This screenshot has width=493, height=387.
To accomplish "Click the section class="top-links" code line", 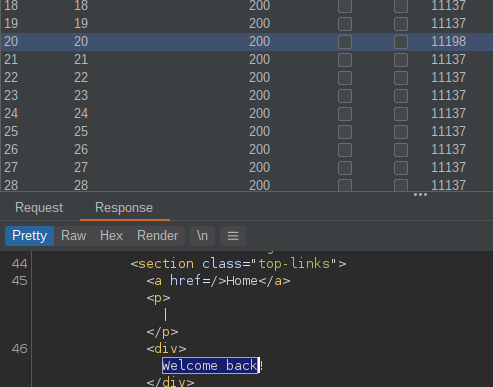I will [x=238, y=264].
